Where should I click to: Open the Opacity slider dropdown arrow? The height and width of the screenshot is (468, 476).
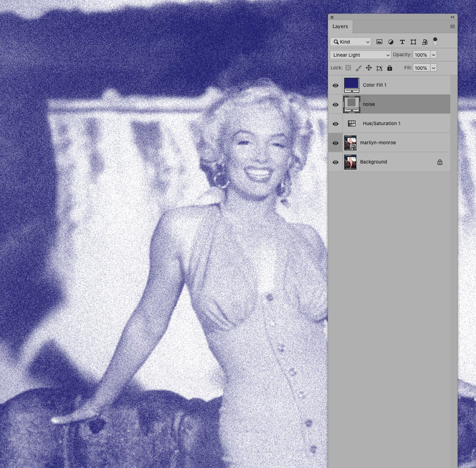point(433,55)
